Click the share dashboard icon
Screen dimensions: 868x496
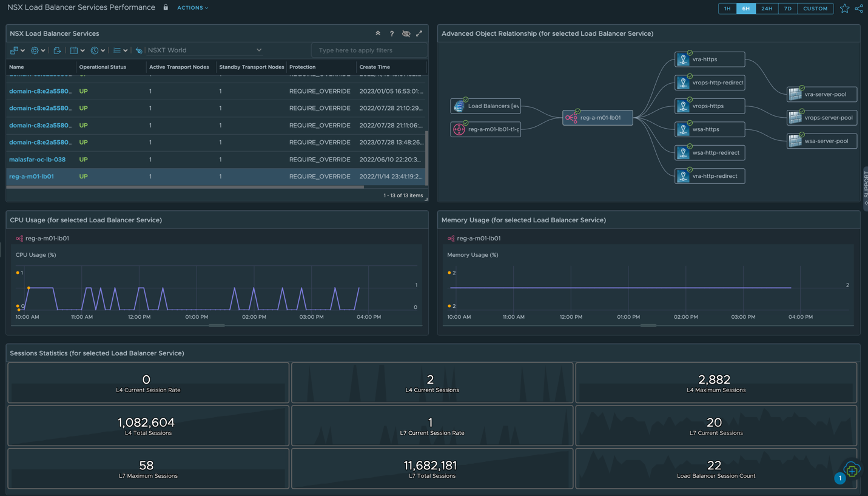coord(859,8)
